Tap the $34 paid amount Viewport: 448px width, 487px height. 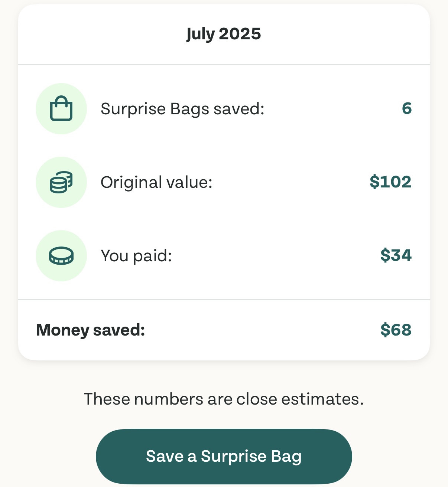pos(396,255)
